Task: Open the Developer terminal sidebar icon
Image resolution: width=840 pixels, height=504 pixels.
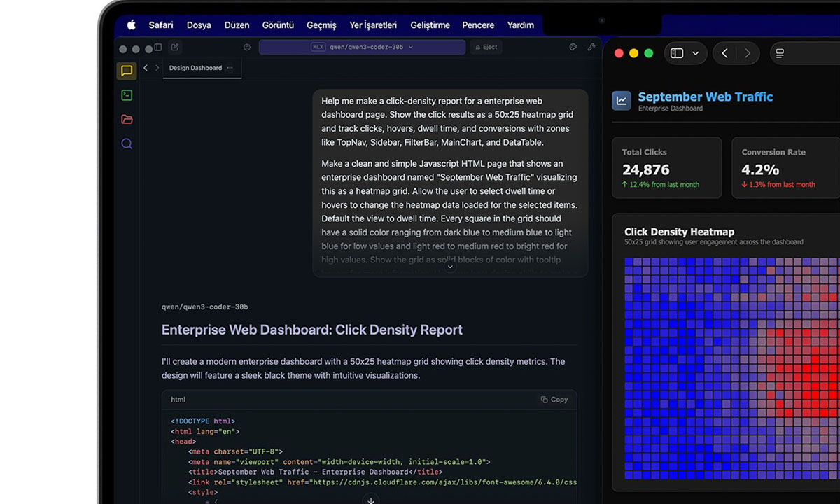Action: pyautogui.click(x=127, y=95)
